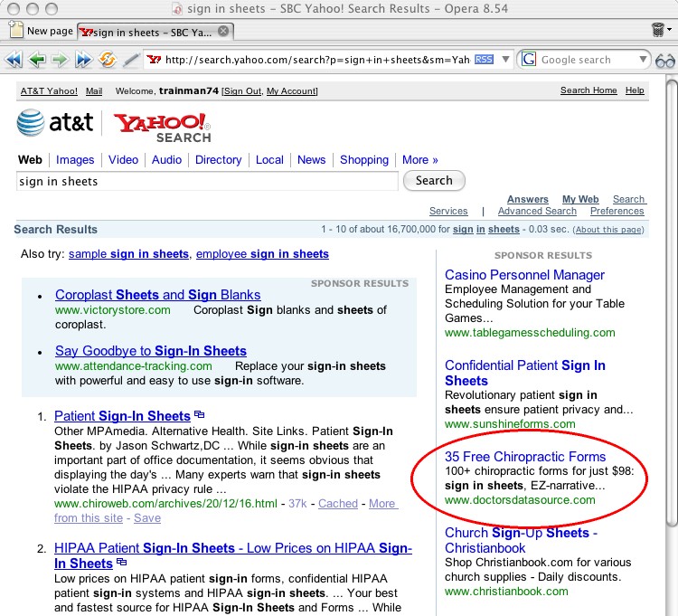Go back with the green Back arrow
This screenshot has height=616, width=678.
click(x=37, y=60)
